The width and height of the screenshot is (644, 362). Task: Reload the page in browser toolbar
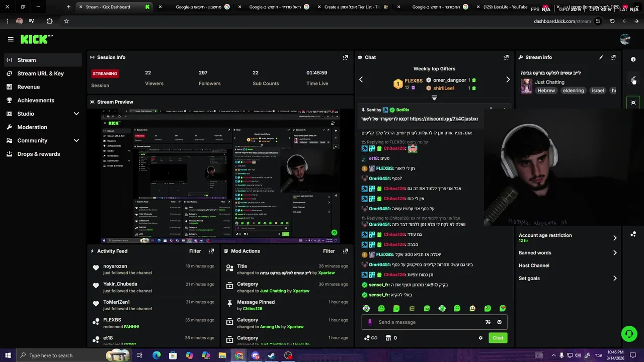[612, 21]
